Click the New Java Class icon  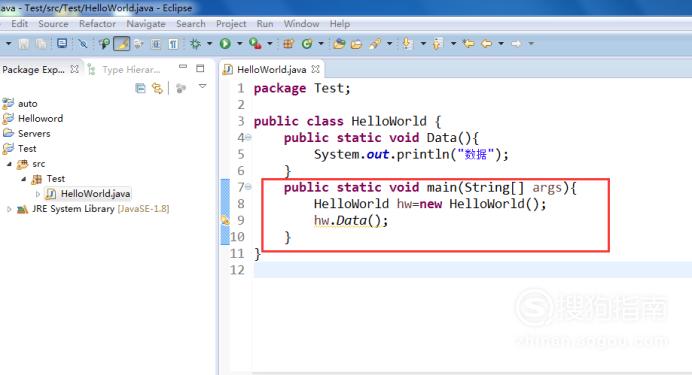coord(307,43)
